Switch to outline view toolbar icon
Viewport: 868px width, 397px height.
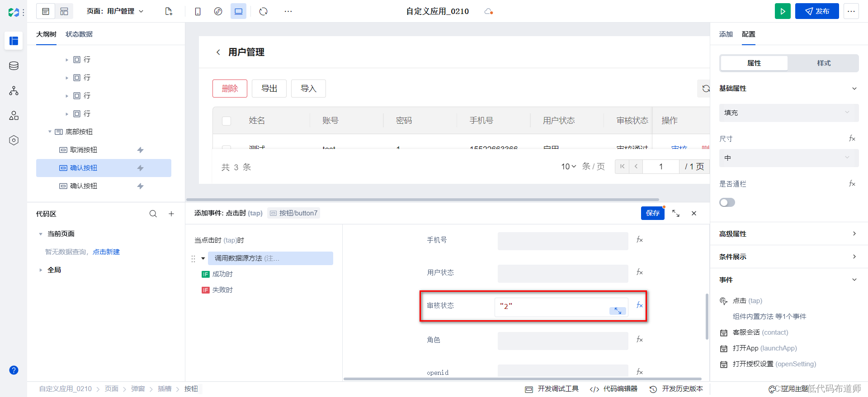click(x=46, y=11)
